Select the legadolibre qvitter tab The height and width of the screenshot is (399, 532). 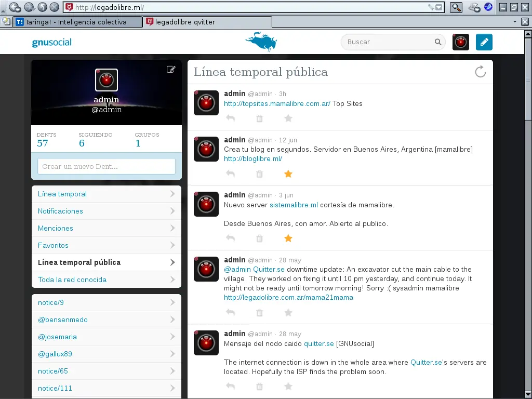(x=207, y=22)
